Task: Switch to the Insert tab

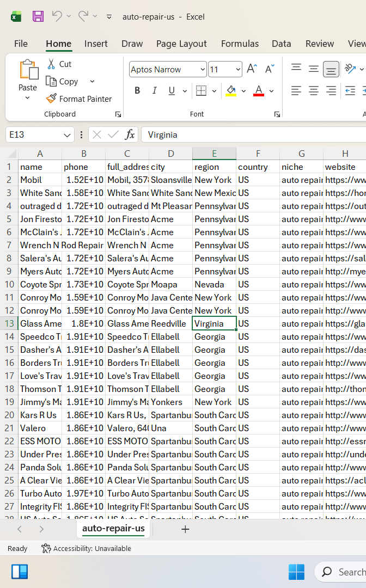Action: click(x=96, y=44)
